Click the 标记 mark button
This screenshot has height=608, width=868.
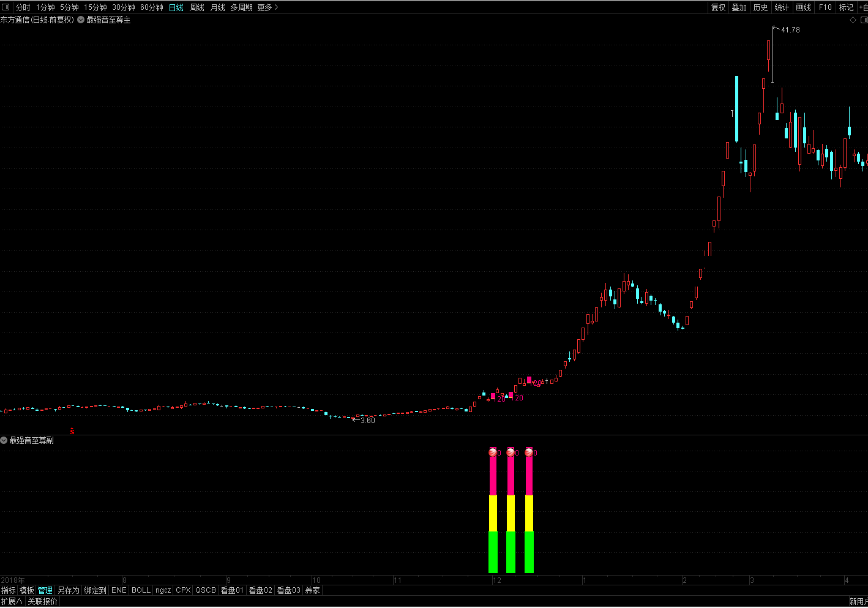(847, 7)
